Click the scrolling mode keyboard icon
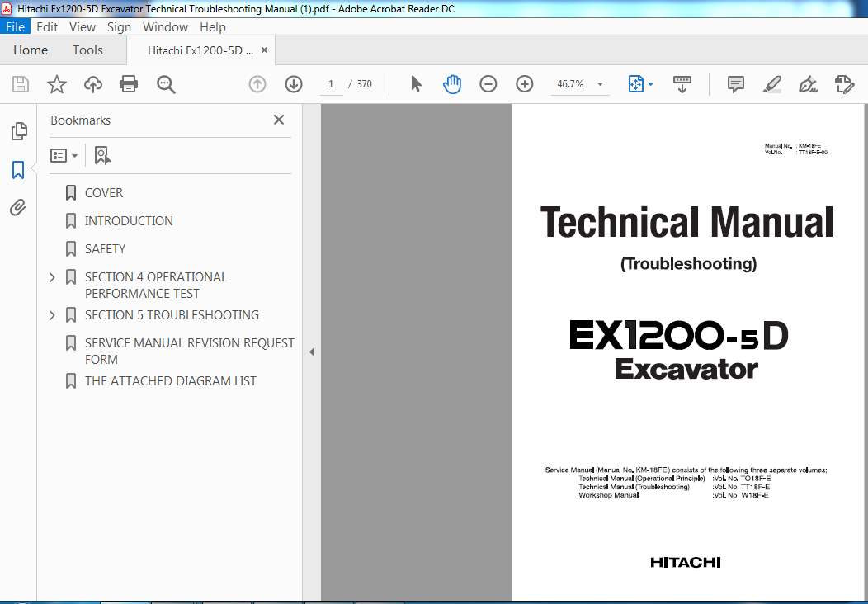Viewport: 868px width, 604px height. coord(682,84)
